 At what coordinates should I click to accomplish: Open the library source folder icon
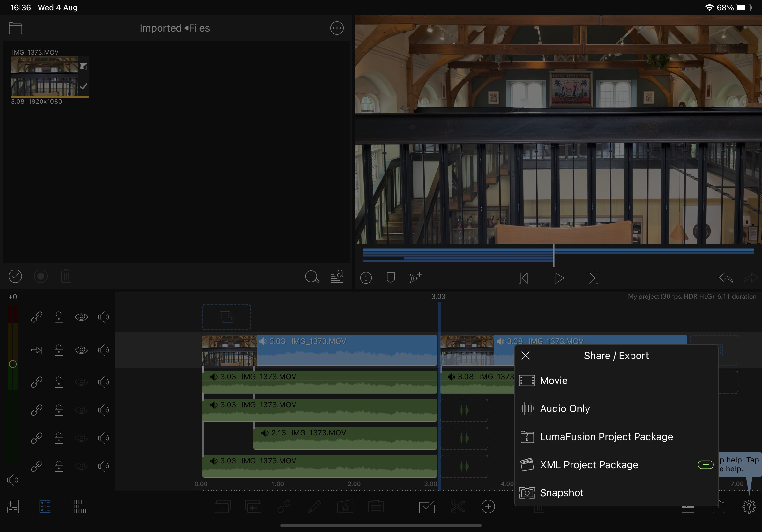[x=15, y=28]
